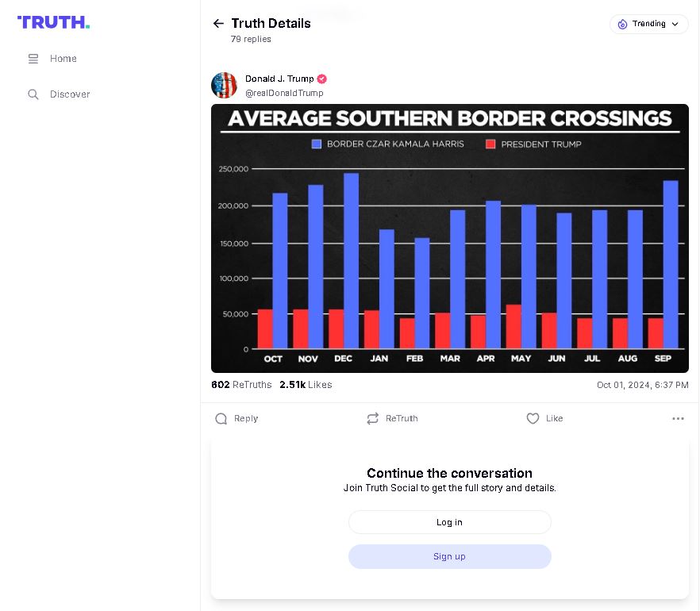Click the verified badge beside Donald J. Trump
The width and height of the screenshot is (700, 611).
322,79
